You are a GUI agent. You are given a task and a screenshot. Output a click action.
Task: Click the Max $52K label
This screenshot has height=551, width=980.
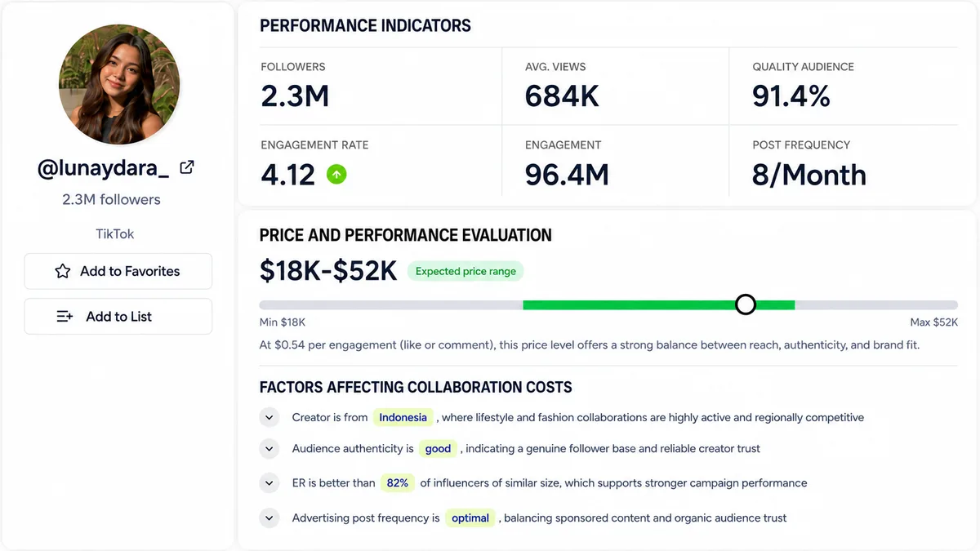tap(934, 322)
